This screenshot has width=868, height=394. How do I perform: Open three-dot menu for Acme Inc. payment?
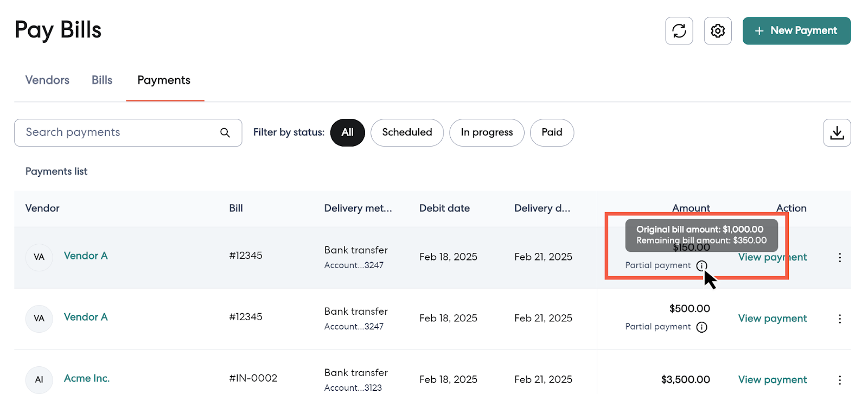(x=839, y=380)
